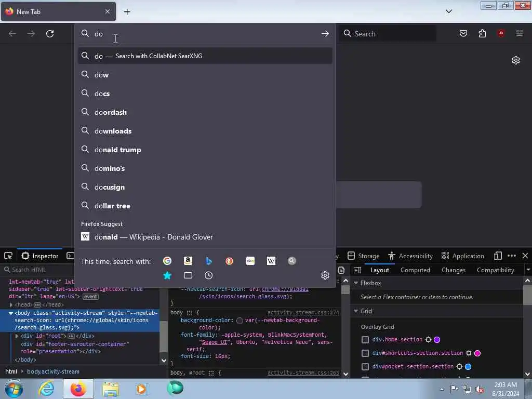
Task: Search this time with SearXNG gray icon
Action: click(292, 261)
